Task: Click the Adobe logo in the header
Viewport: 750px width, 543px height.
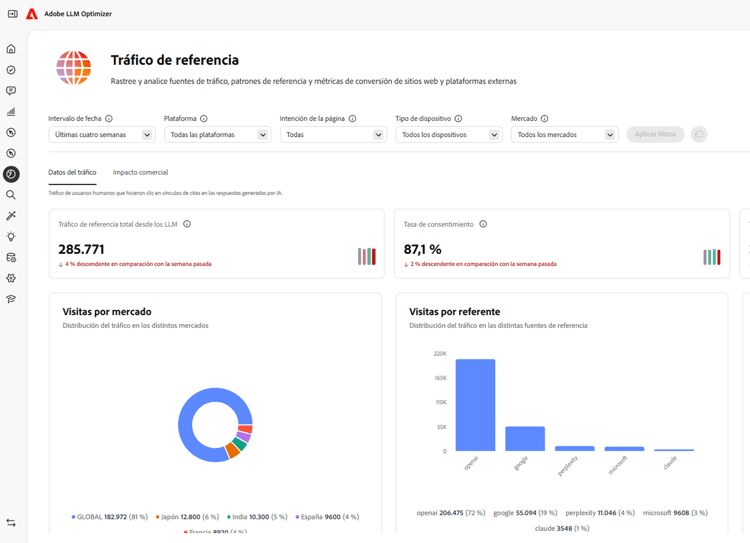Action: pyautogui.click(x=32, y=14)
